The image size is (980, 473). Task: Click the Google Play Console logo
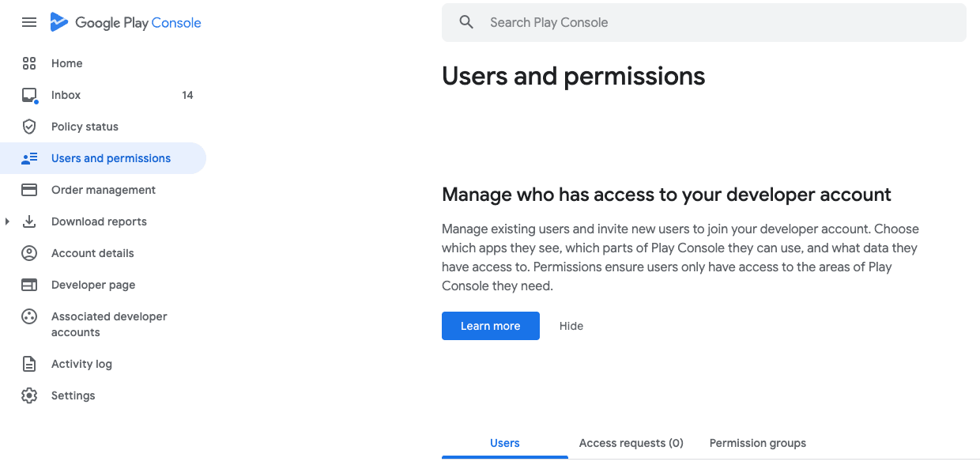click(x=126, y=23)
